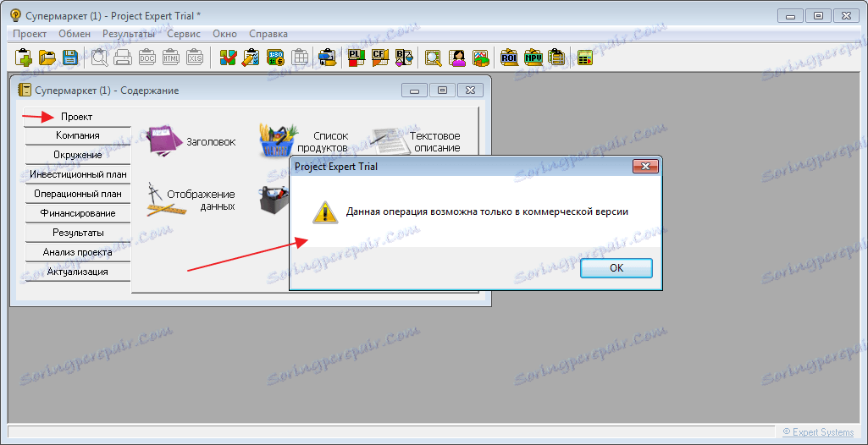Open Отображение данных module
The height and width of the screenshot is (445, 868).
(191, 200)
